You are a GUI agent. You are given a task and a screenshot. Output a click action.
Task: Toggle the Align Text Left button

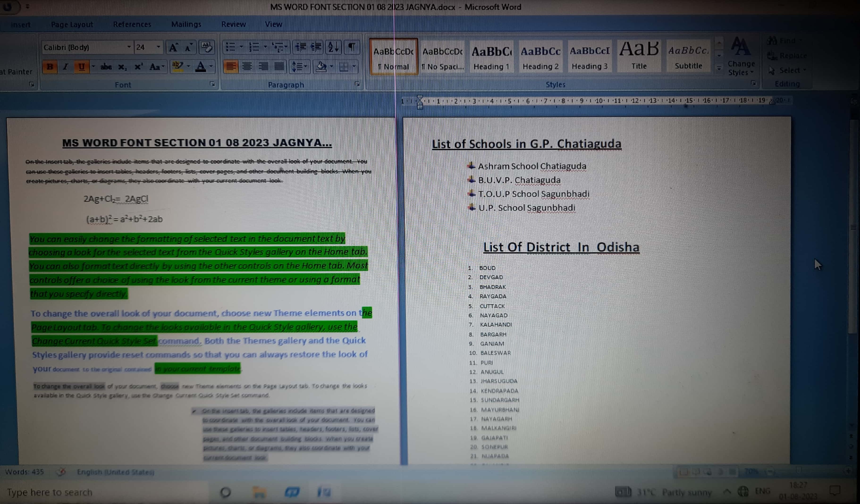point(231,66)
